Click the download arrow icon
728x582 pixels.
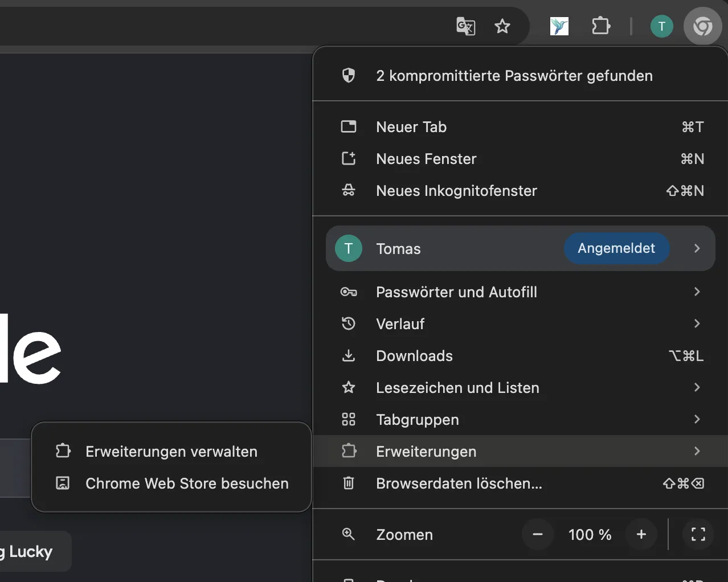tap(349, 355)
